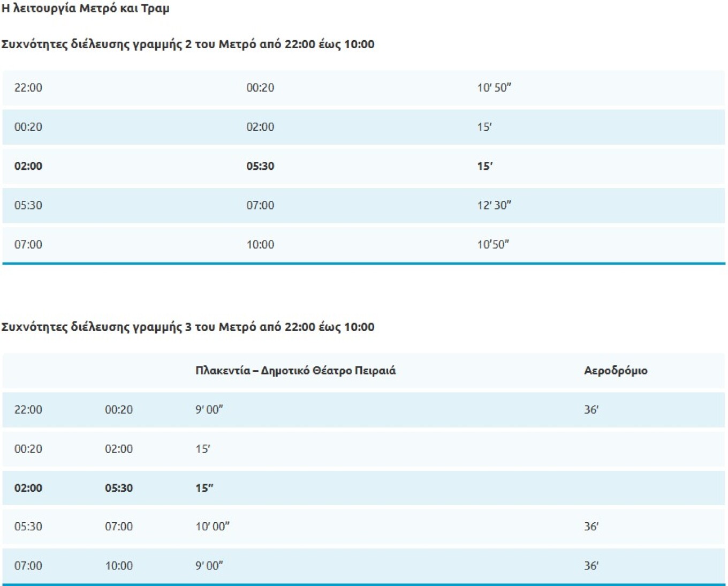Viewport: 728px width, 586px height.
Task: Click the "Αεροδρόμιο" column header
Action: coord(616,371)
